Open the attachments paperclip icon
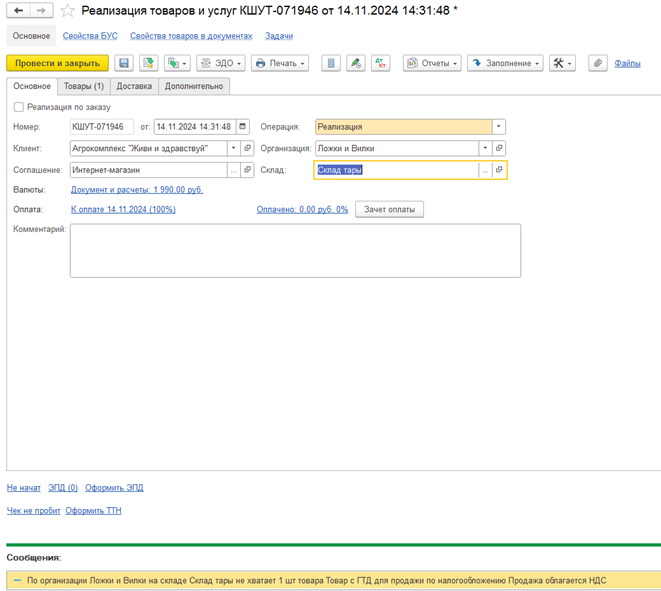The image size is (661, 591). 597,63
